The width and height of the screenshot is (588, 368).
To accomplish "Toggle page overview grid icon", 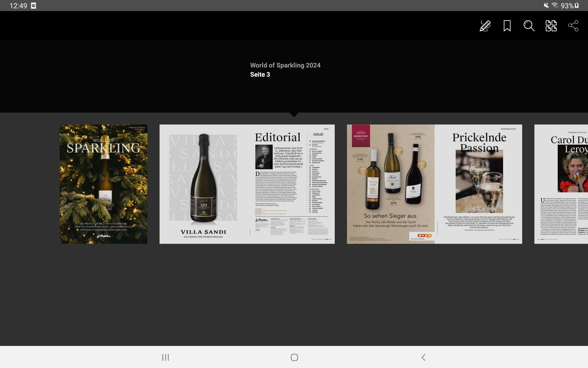I will tap(551, 26).
